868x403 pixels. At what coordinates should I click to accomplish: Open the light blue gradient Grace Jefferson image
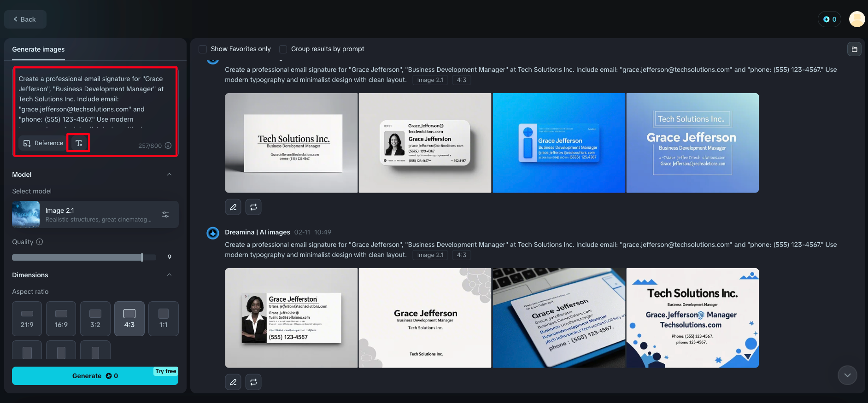tap(692, 143)
